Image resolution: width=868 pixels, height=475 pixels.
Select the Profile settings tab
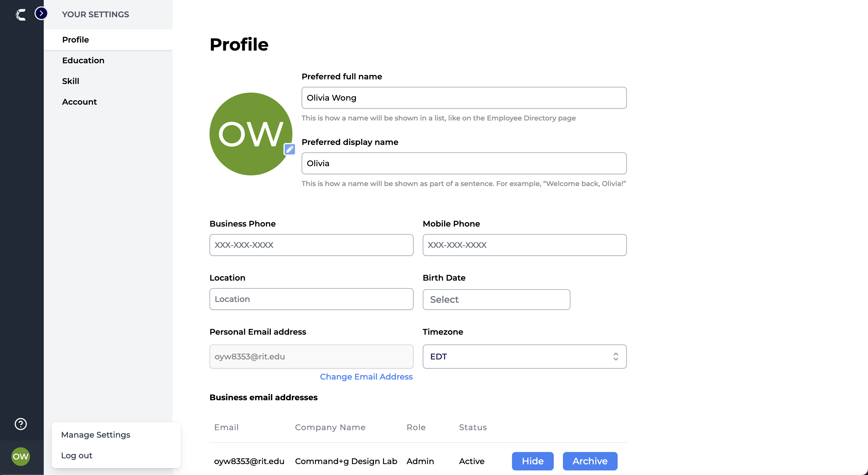(75, 40)
